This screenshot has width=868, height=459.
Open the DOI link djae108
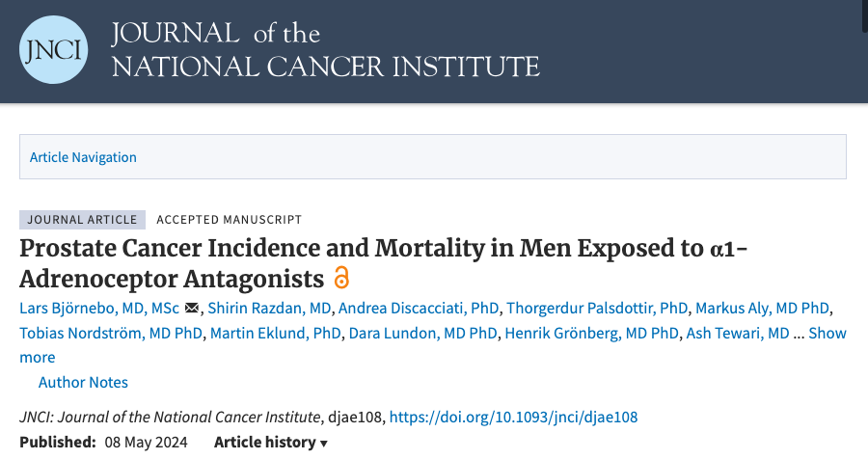[x=513, y=417]
